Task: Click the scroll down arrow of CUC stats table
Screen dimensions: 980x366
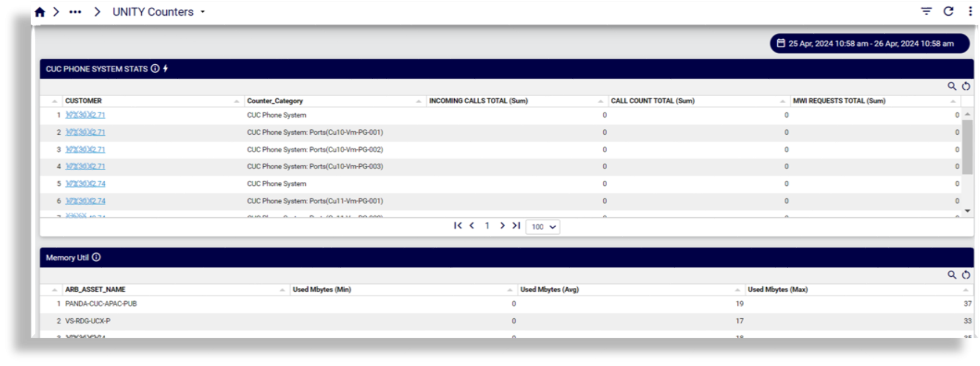Action: (x=967, y=211)
